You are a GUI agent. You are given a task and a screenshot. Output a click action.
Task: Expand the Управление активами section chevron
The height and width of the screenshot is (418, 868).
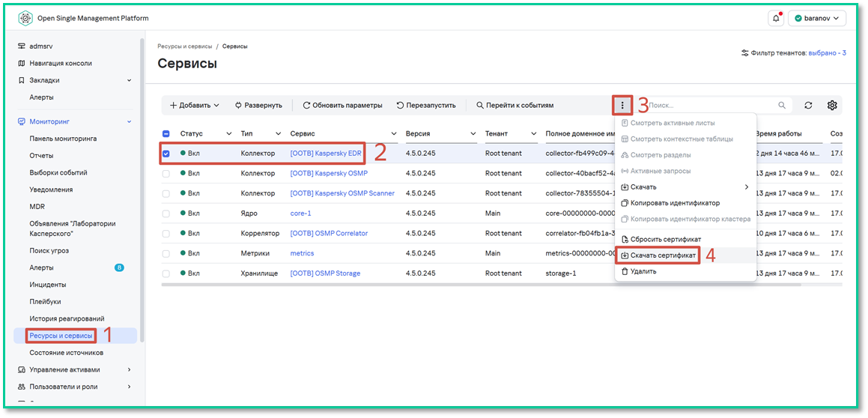tap(129, 369)
